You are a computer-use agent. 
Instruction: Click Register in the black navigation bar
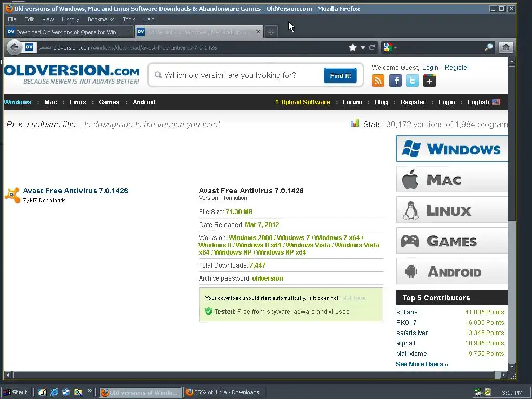point(413,102)
